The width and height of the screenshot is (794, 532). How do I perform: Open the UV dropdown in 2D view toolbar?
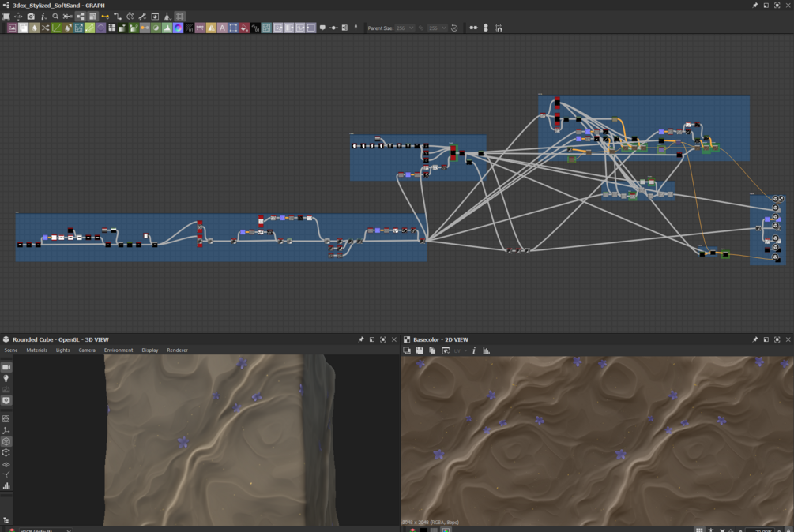click(461, 350)
